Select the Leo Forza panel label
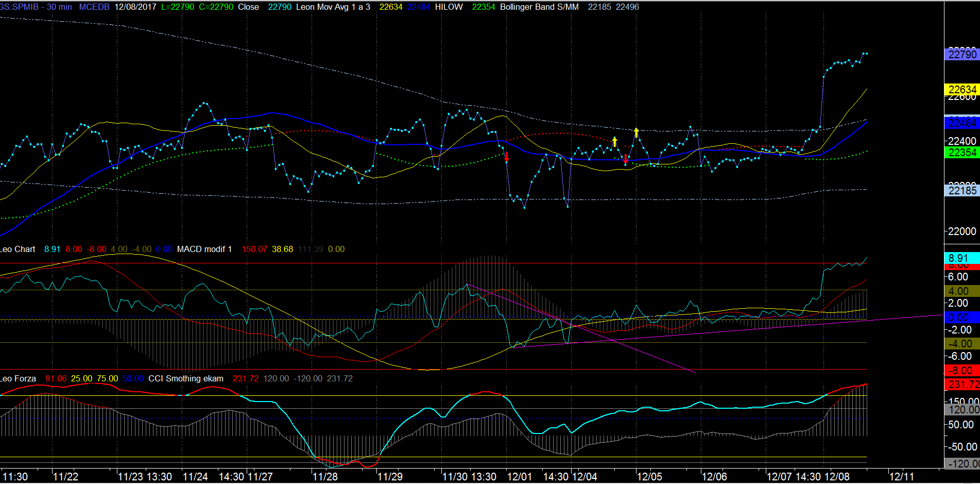 coord(18,379)
